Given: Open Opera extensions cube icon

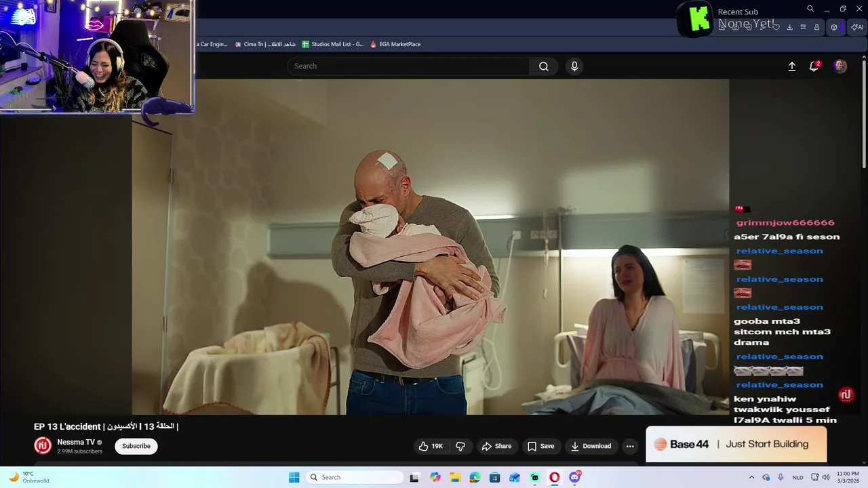Looking at the screenshot, I should [x=834, y=27].
